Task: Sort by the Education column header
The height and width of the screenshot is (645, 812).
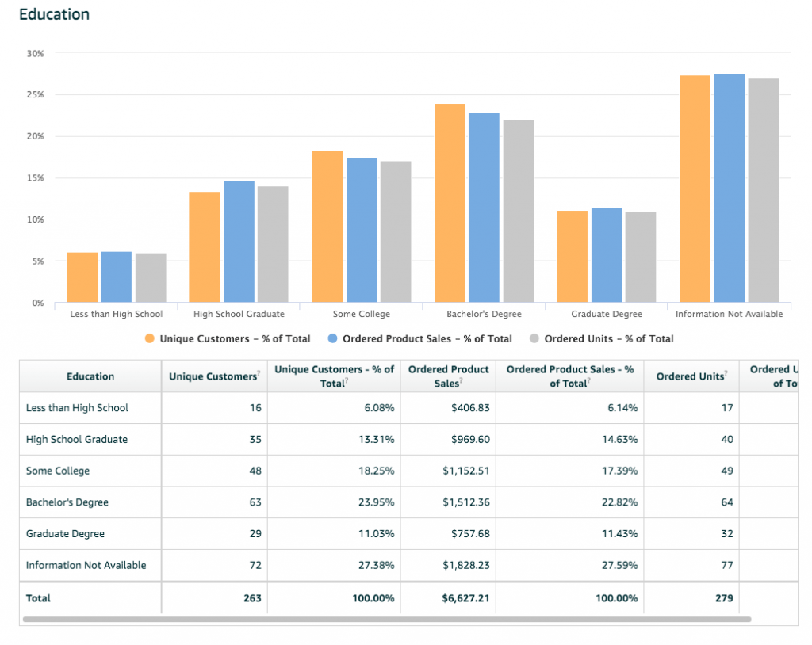Action: pyautogui.click(x=90, y=376)
